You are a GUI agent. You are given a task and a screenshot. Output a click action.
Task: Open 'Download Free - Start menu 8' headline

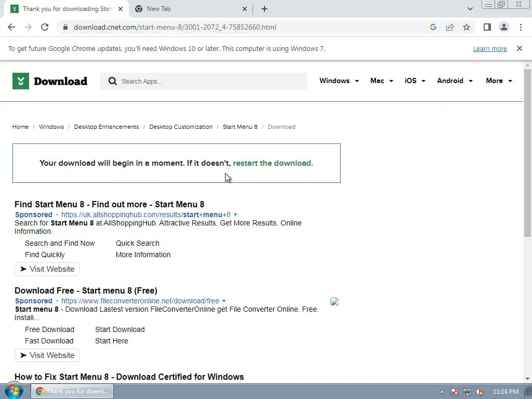coord(86,290)
